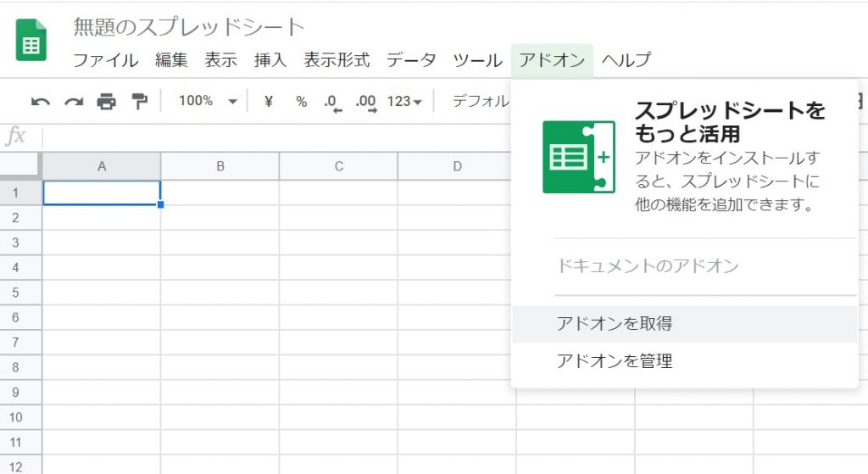Viewport: 868px width, 474px height.
Task: Open the 100% zoom dropdown
Action: [208, 101]
